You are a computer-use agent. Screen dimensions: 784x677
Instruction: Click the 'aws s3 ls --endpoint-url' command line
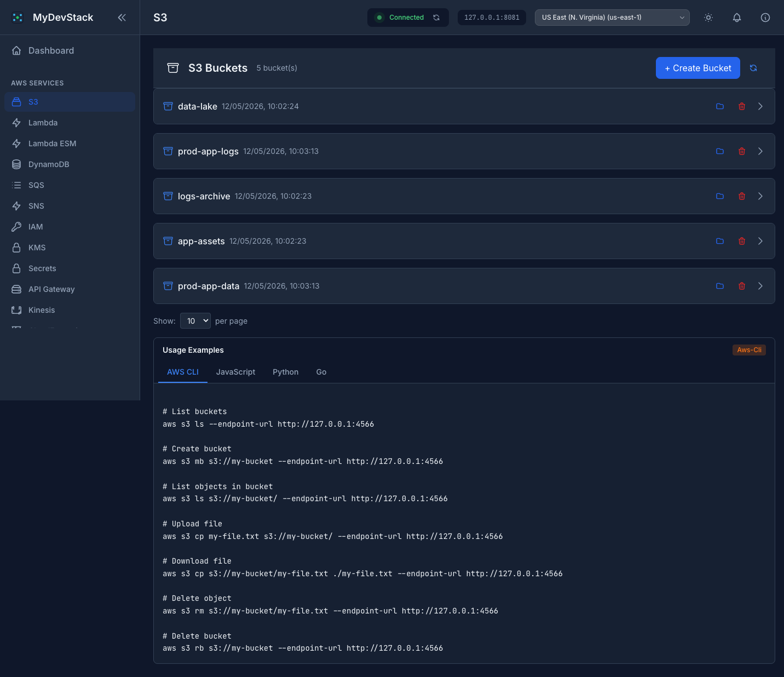pyautogui.click(x=268, y=424)
